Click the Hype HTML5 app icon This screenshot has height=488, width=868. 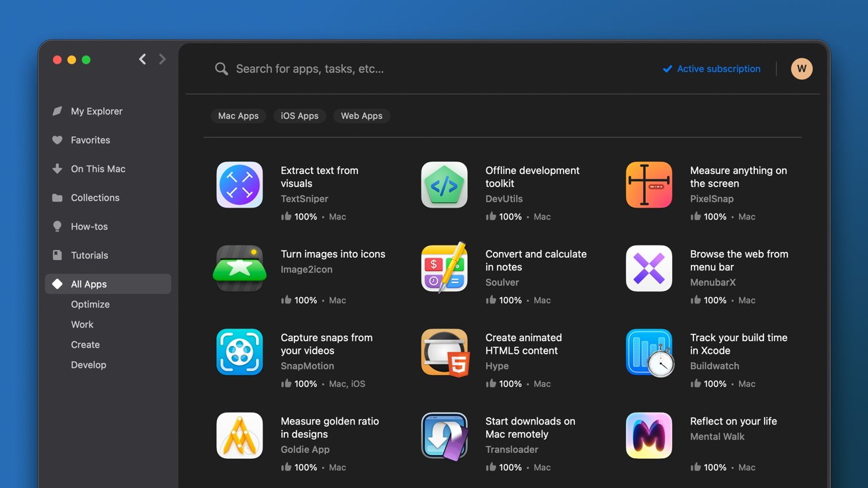pyautogui.click(x=444, y=352)
